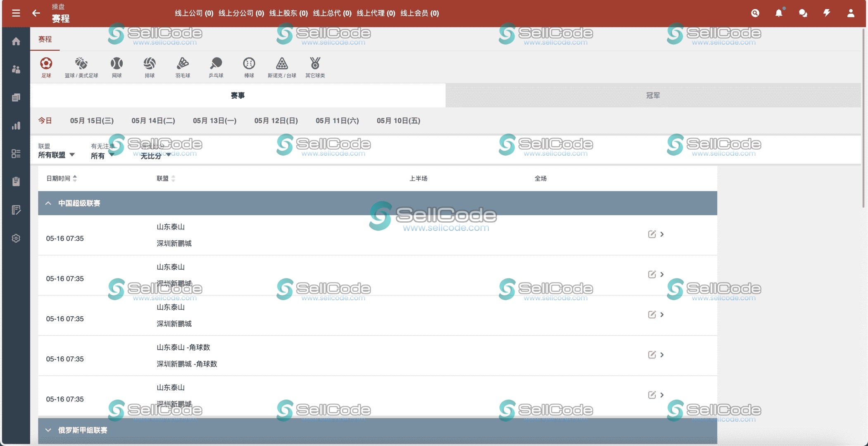The width and height of the screenshot is (868, 446).
Task: Open the 所有联盟 league dropdown
Action: 55,155
